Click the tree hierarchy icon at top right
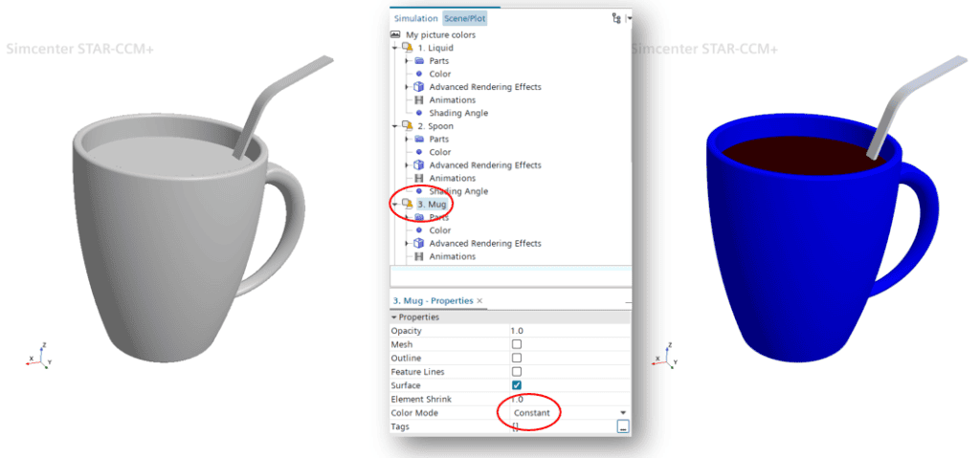980x458 pixels. [617, 19]
